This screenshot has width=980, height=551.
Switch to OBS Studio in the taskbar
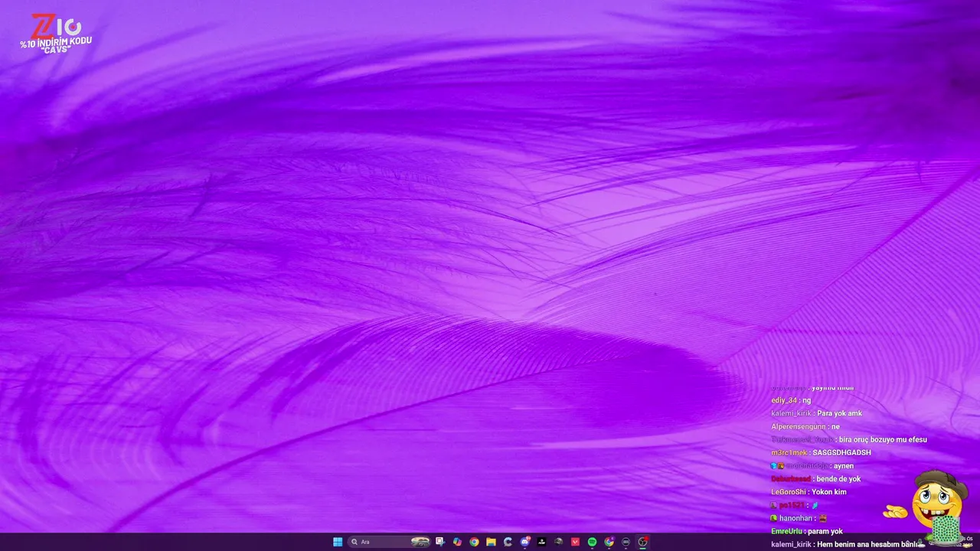point(643,542)
